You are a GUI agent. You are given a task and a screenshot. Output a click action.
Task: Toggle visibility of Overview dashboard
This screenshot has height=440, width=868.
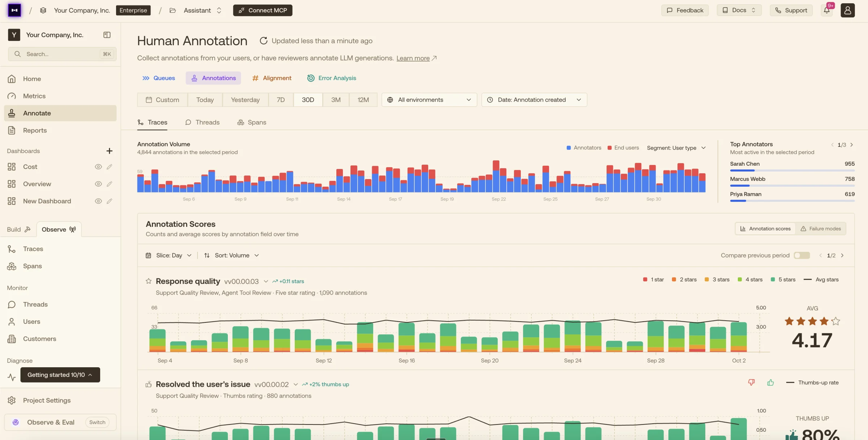98,184
